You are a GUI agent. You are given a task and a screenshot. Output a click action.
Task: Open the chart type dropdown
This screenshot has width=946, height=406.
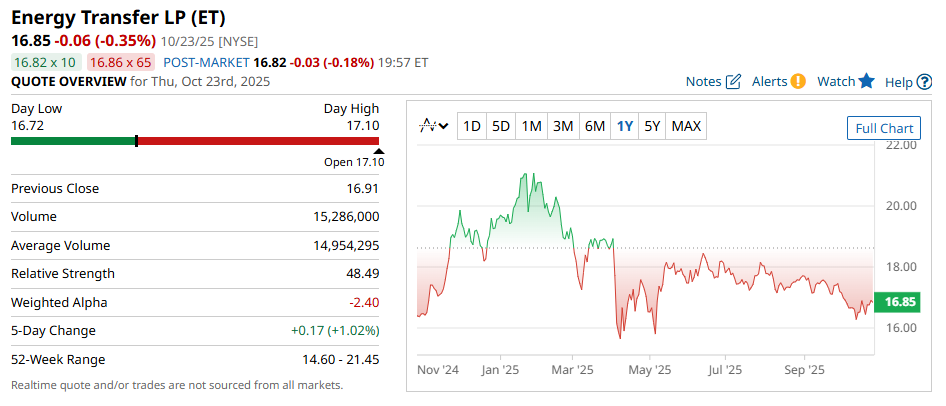[434, 126]
